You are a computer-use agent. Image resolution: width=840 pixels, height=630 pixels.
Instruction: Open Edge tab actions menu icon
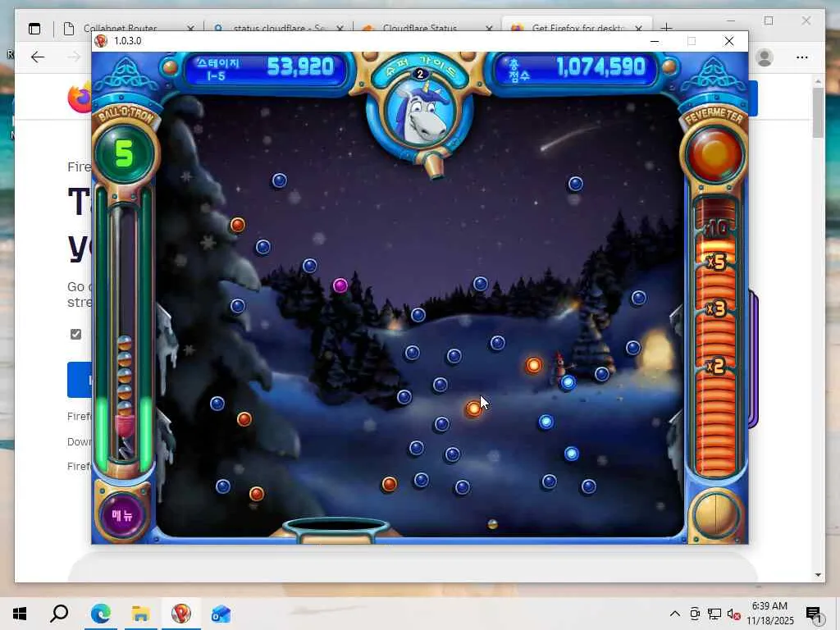coord(34,29)
